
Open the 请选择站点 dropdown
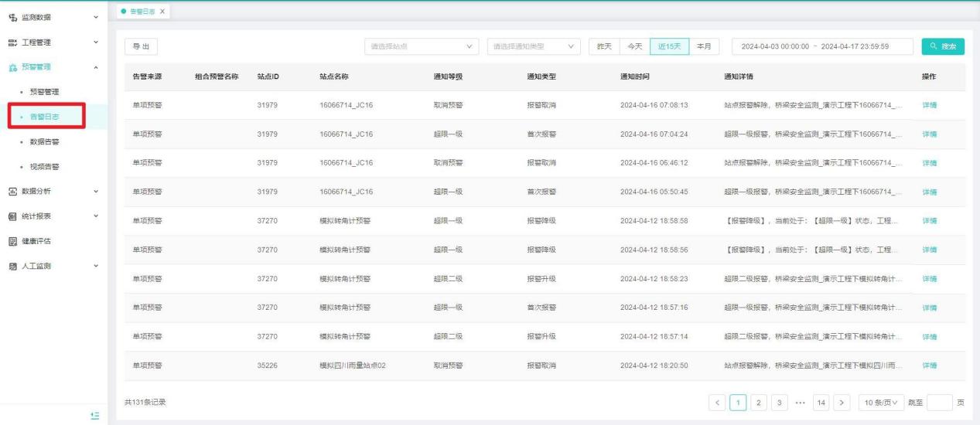[422, 47]
